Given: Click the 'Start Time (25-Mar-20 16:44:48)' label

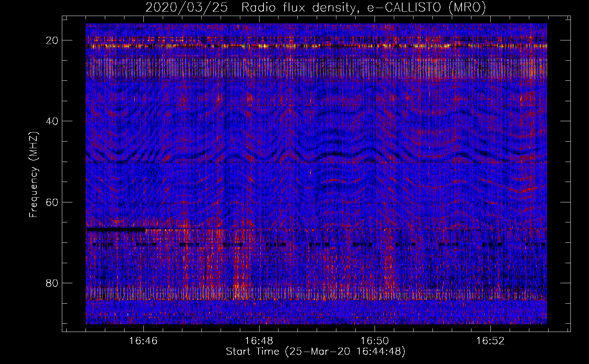Looking at the screenshot, I should [316, 352].
